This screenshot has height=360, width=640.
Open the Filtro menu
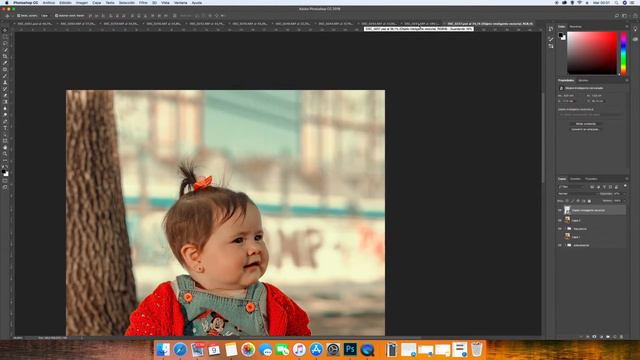(x=143, y=2)
